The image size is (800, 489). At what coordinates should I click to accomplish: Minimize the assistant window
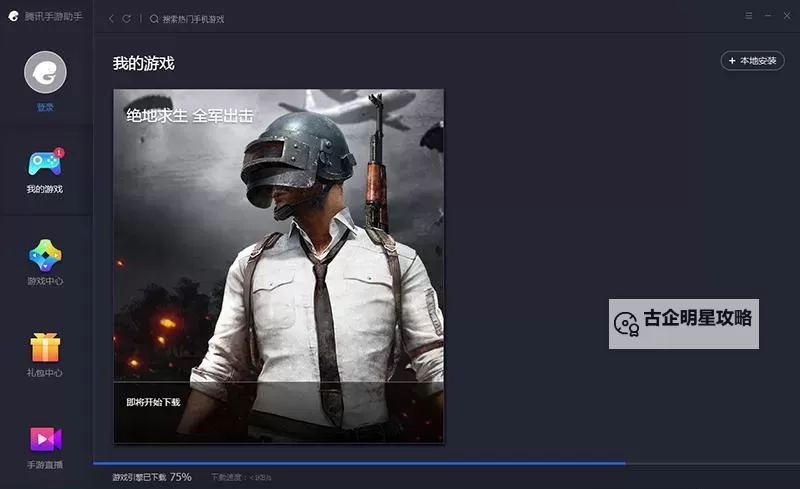point(768,17)
